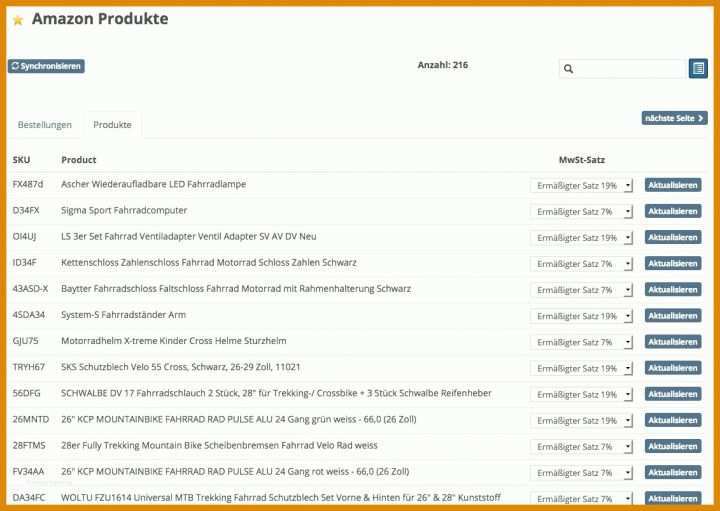720x511 pixels.
Task: Select product WOLTU FZU1614 Universal Schutzblech Set
Action: point(281,498)
